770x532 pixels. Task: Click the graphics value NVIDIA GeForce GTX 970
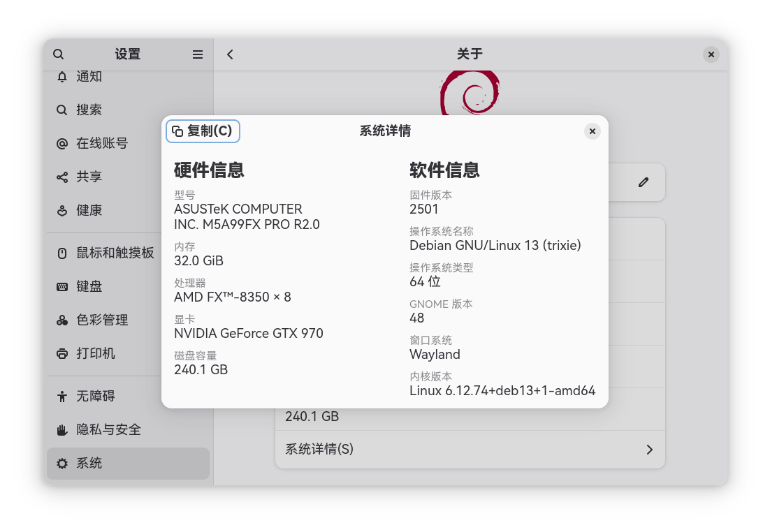[x=249, y=333]
